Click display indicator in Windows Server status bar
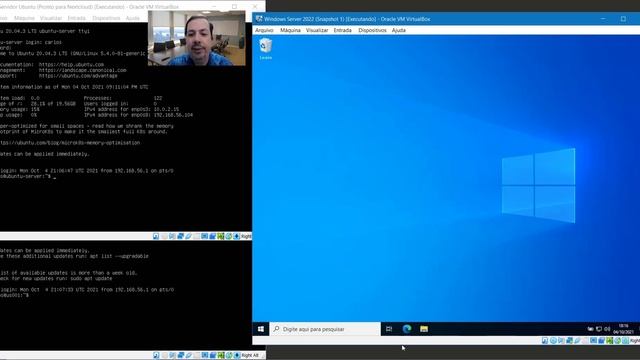 (593, 340)
